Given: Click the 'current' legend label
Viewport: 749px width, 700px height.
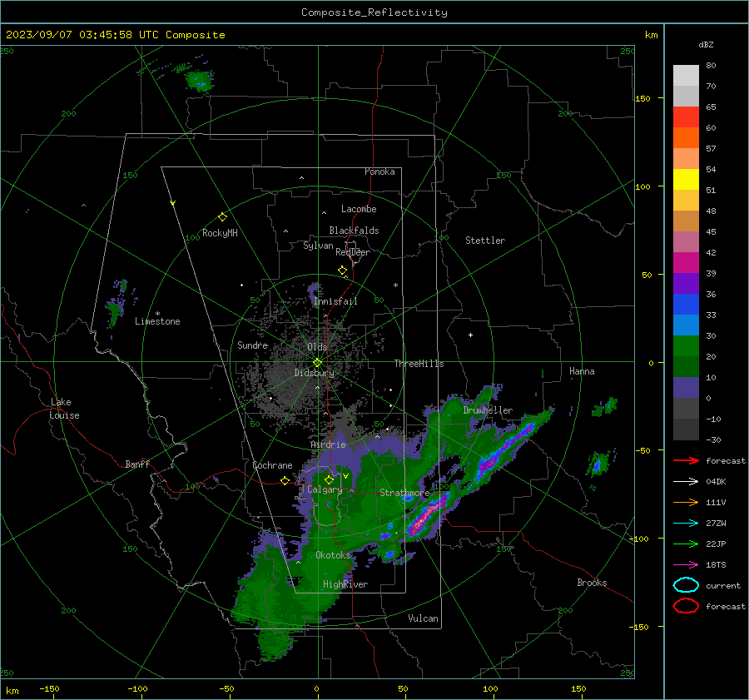Looking at the screenshot, I should [x=723, y=586].
